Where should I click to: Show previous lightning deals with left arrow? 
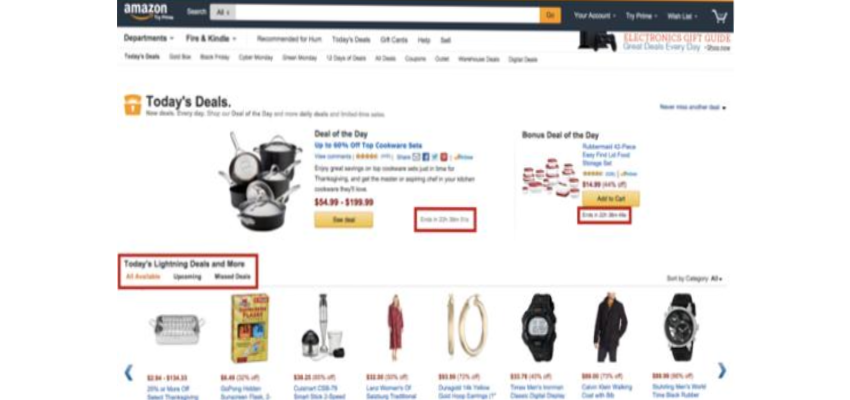point(128,372)
